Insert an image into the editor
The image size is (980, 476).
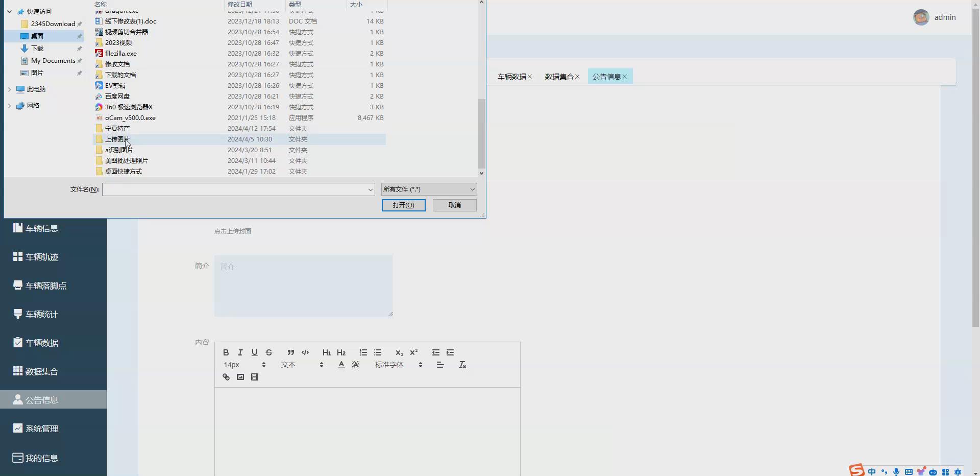(240, 377)
